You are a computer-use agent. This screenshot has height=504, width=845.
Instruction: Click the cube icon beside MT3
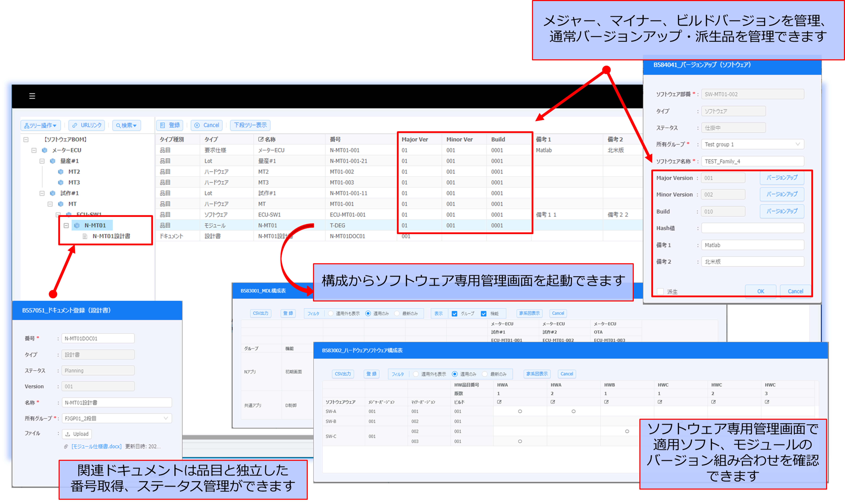click(61, 182)
